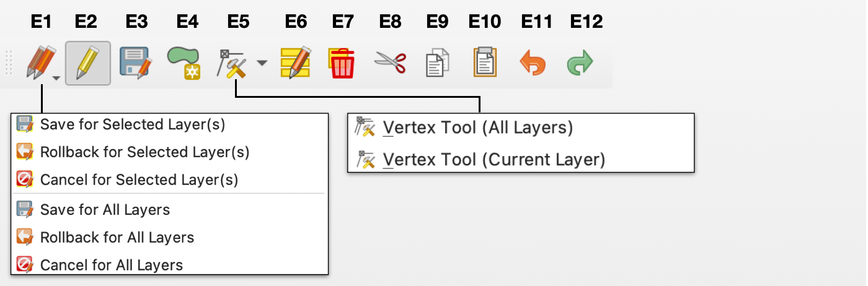Click Modify Attributes of Selected Features icon
This screenshot has width=868, height=286.
295,63
